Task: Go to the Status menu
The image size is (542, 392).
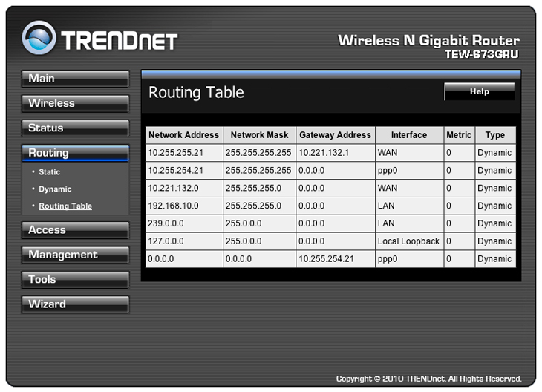Action: coord(74,128)
